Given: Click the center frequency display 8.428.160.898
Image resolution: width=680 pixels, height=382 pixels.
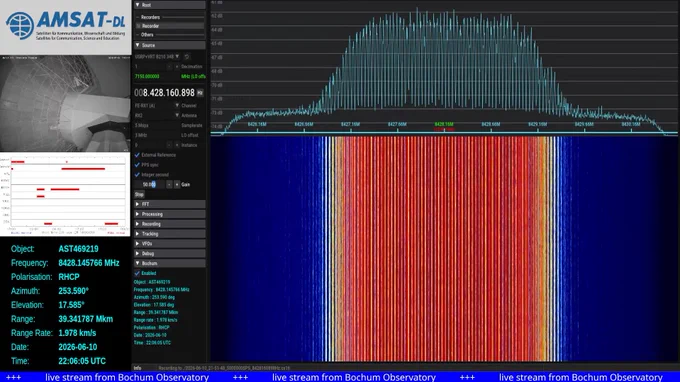Looking at the screenshot, I should pos(164,93).
